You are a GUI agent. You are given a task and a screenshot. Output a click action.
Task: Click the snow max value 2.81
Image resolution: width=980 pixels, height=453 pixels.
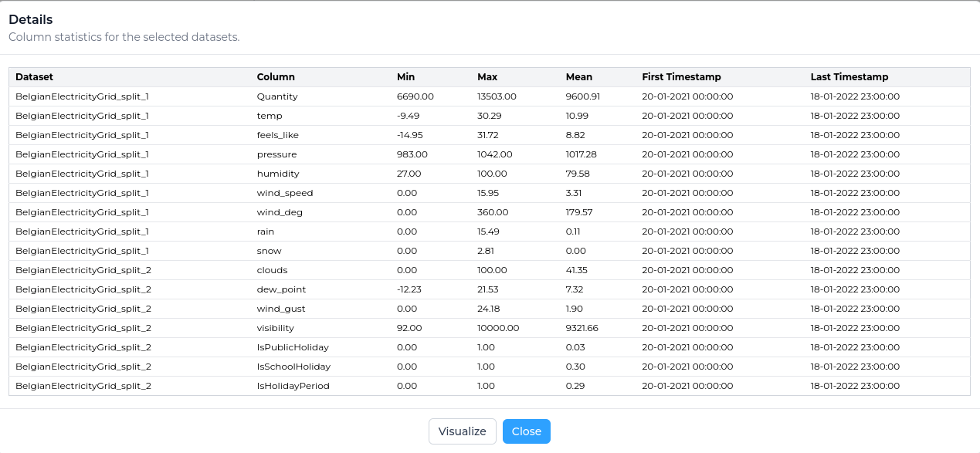(x=487, y=251)
